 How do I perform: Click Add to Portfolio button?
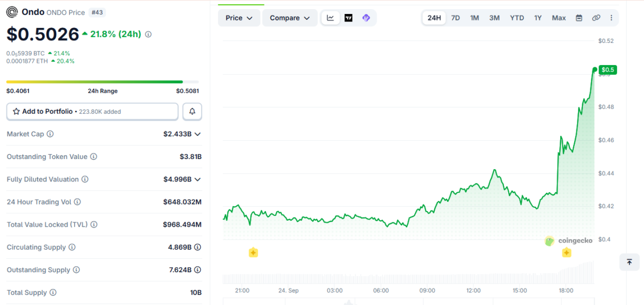[92, 112]
